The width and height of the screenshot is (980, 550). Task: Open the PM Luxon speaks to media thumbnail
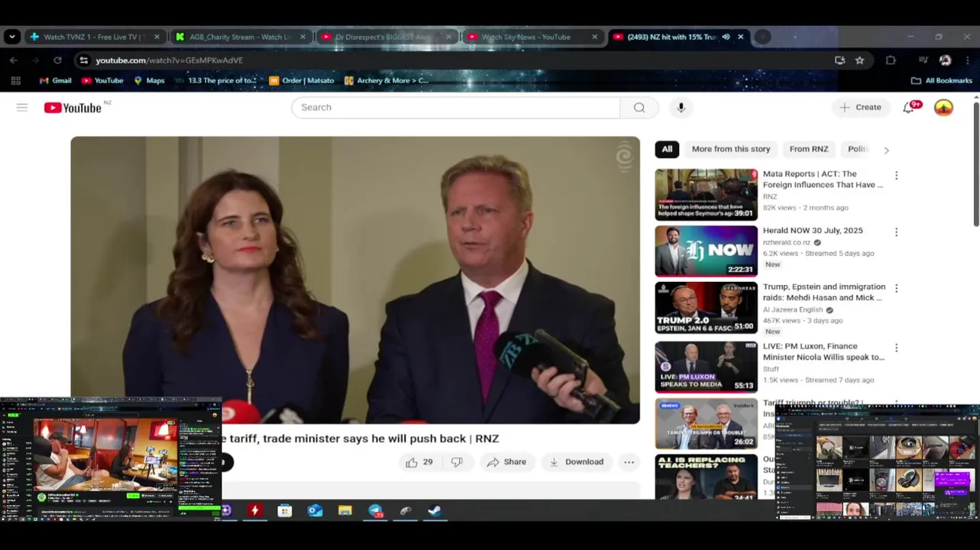[x=707, y=367]
